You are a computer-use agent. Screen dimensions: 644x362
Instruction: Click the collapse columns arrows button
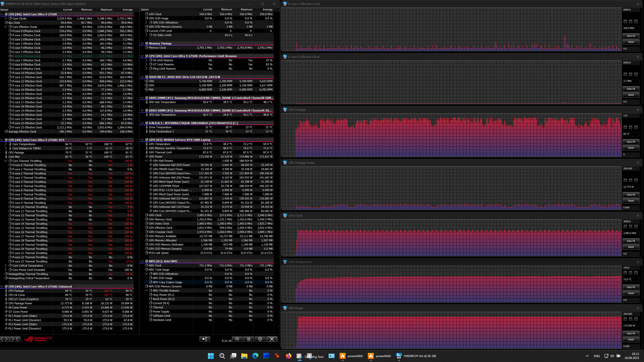[x=15, y=339]
